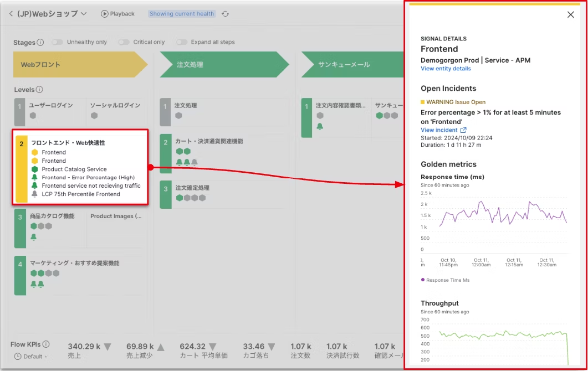Refresh the current health view

coord(225,14)
